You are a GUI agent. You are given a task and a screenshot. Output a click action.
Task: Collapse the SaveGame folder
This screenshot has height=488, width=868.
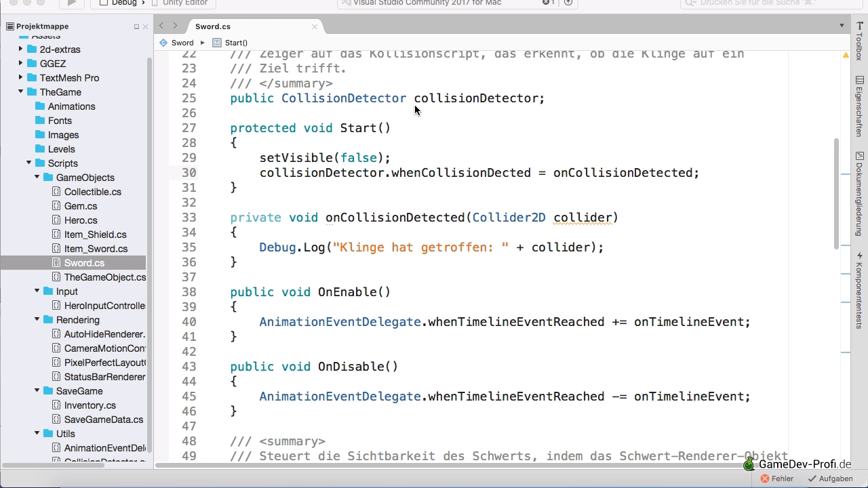37,390
